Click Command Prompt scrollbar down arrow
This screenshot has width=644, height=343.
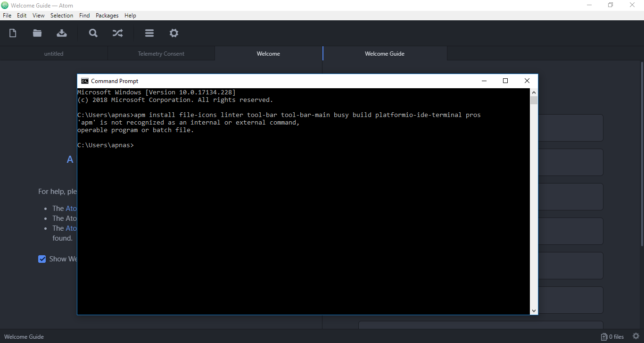pyautogui.click(x=534, y=310)
